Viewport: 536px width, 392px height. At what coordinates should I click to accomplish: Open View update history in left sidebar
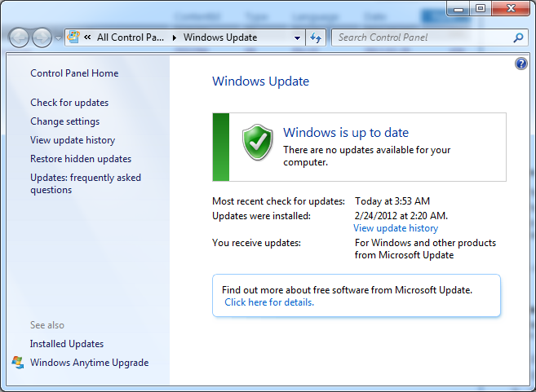click(73, 140)
